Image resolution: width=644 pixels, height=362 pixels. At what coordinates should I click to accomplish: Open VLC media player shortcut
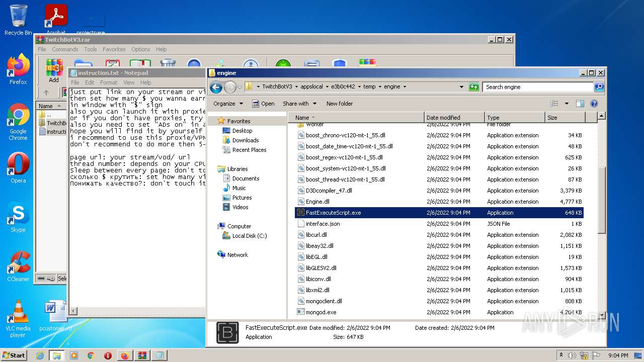tap(18, 319)
